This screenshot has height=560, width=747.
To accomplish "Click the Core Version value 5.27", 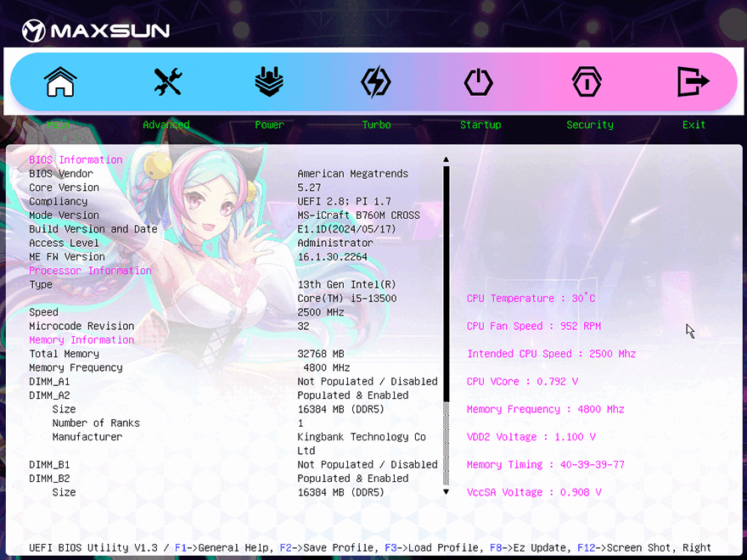I will point(309,188).
